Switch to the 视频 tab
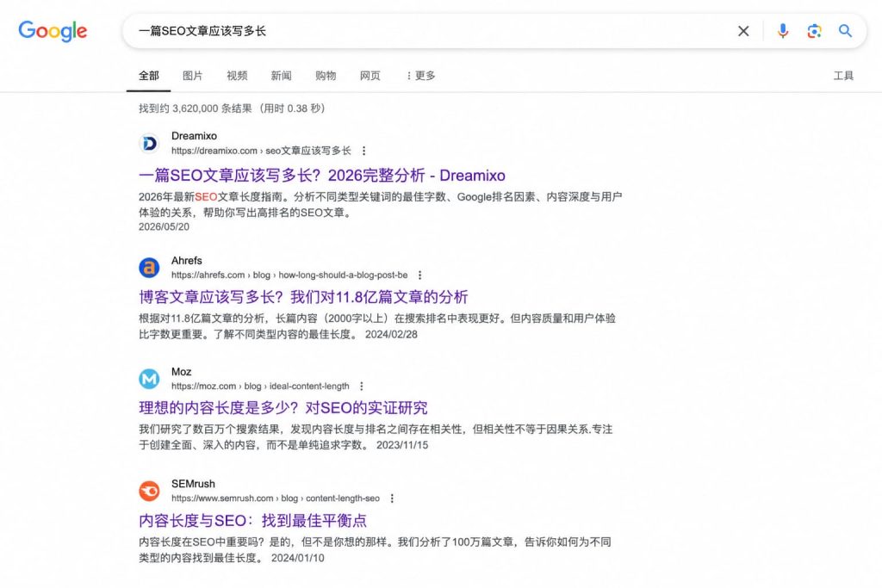Image resolution: width=882 pixels, height=588 pixels. (x=237, y=75)
